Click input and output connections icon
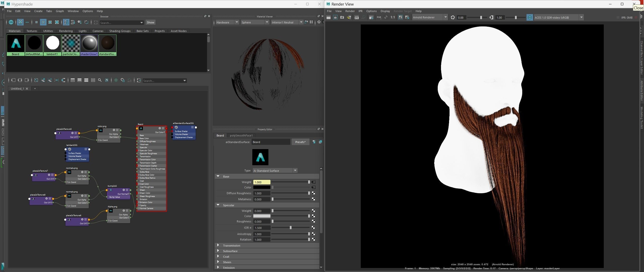Viewport: 644px width, 272px height. click(x=20, y=80)
